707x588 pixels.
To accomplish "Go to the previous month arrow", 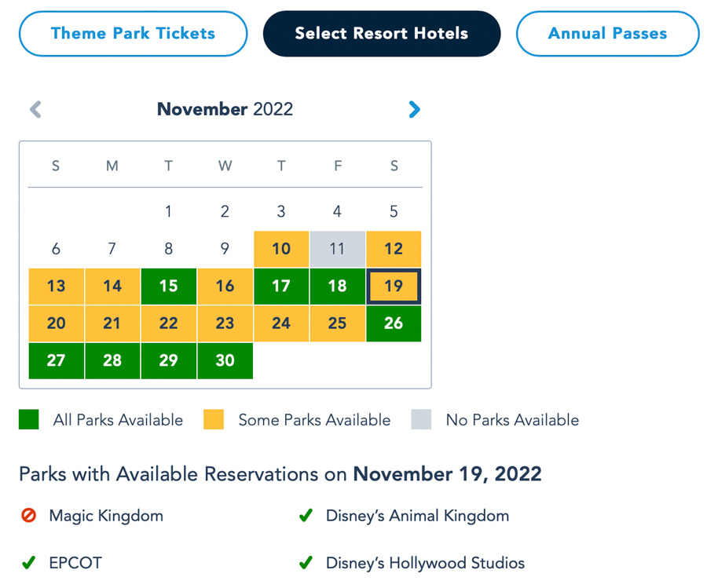I will coord(35,110).
